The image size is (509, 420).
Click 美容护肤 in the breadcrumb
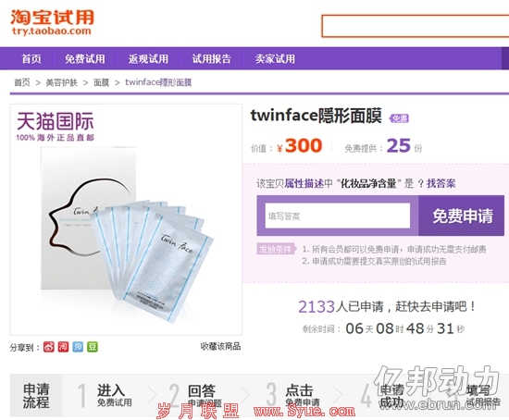coord(62,82)
